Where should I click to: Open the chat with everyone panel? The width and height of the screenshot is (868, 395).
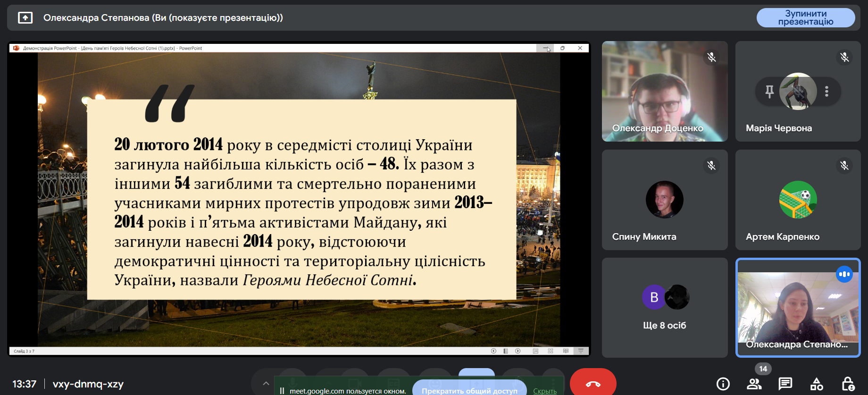(785, 384)
